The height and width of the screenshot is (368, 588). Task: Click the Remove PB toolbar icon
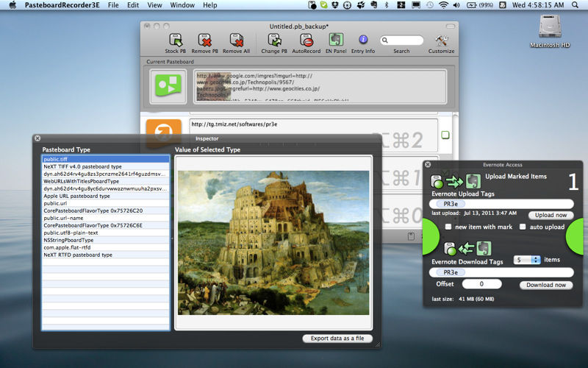204,40
